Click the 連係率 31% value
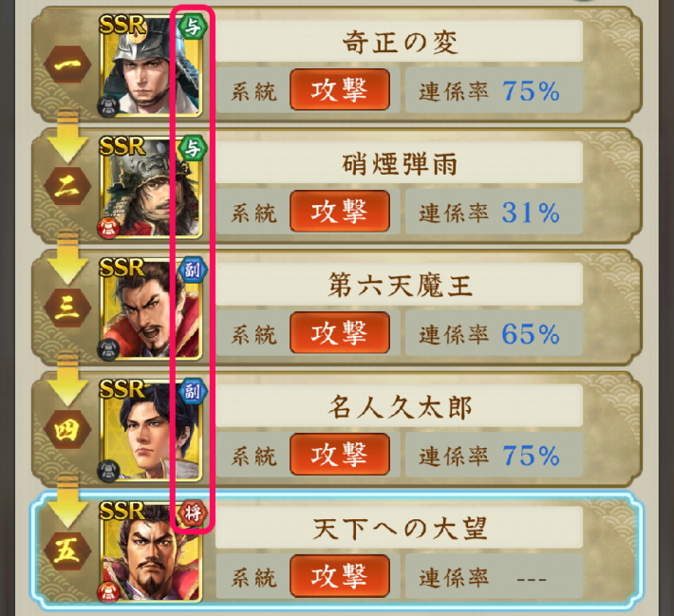Screen dimensions: 674x616 pyautogui.click(x=532, y=213)
